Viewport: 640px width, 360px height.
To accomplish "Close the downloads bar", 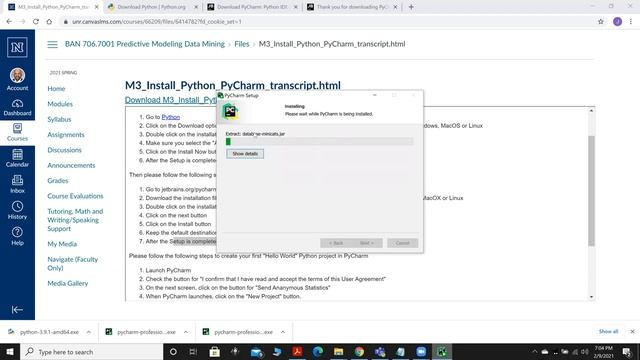I will point(632,331).
